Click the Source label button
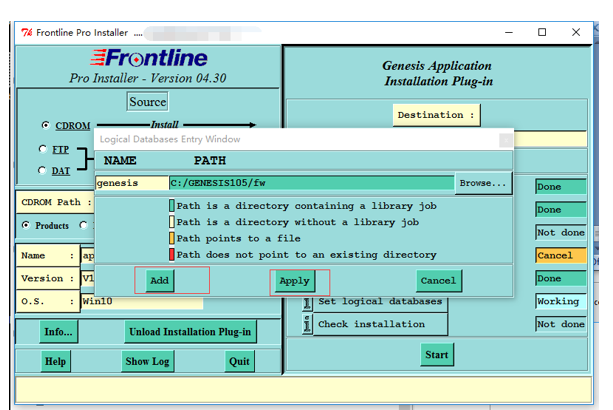 pos(147,102)
